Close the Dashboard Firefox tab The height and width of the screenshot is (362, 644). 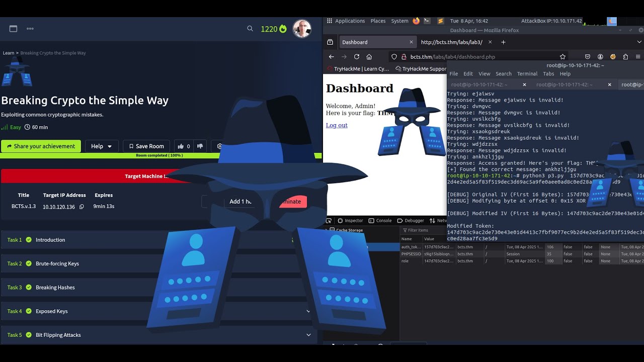tap(411, 42)
